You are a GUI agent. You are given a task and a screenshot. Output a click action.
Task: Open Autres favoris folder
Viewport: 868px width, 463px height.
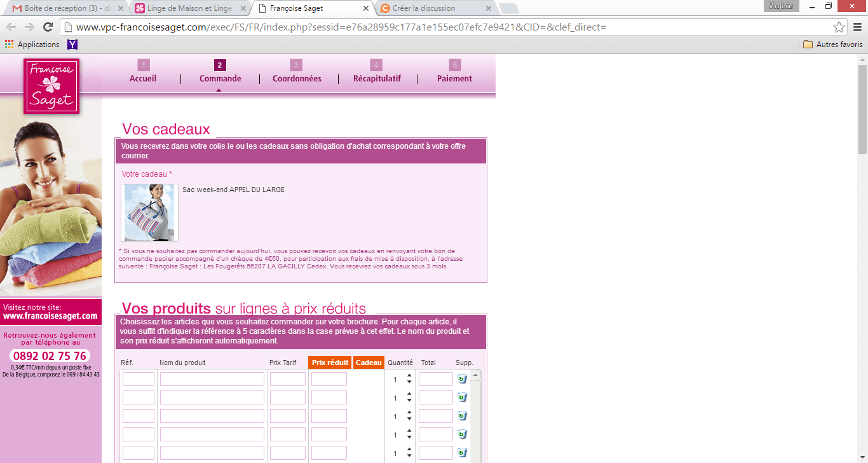pos(833,45)
